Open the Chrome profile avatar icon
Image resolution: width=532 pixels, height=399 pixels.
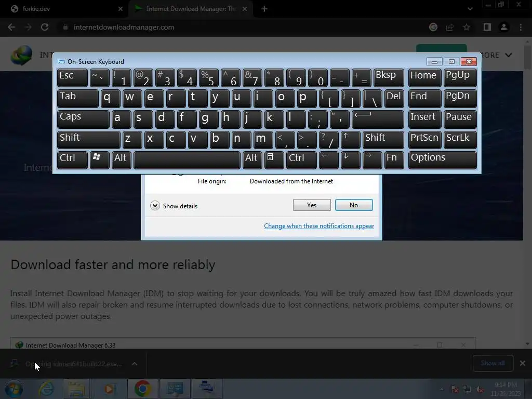504,27
